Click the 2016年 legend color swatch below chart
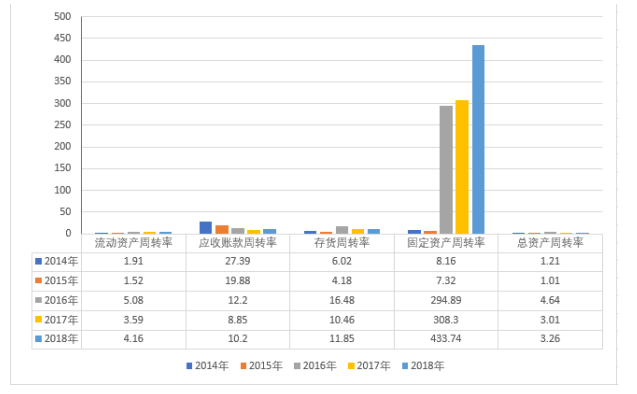Image resolution: width=637 pixels, height=394 pixels. [x=297, y=366]
